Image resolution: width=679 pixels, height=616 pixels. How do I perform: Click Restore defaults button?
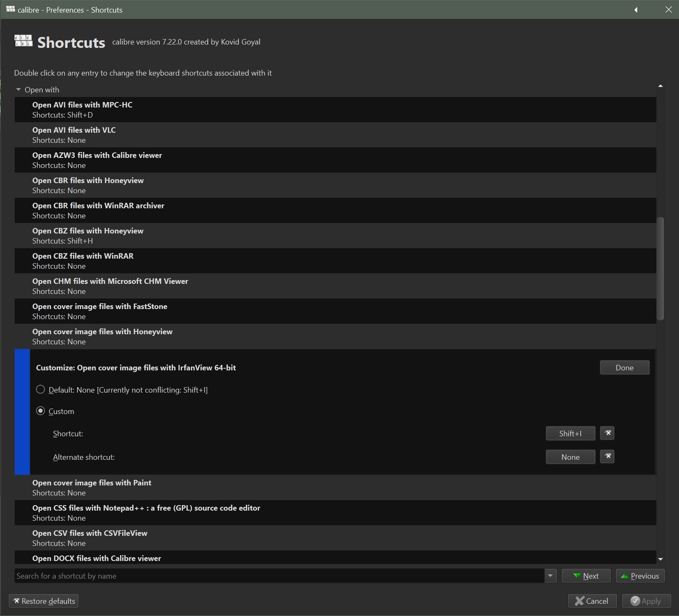[x=44, y=601]
